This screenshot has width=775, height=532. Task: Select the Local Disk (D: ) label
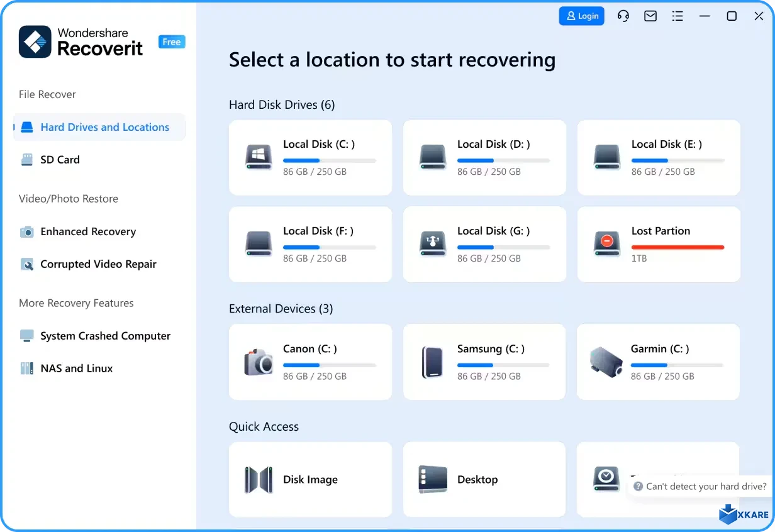click(x=494, y=144)
